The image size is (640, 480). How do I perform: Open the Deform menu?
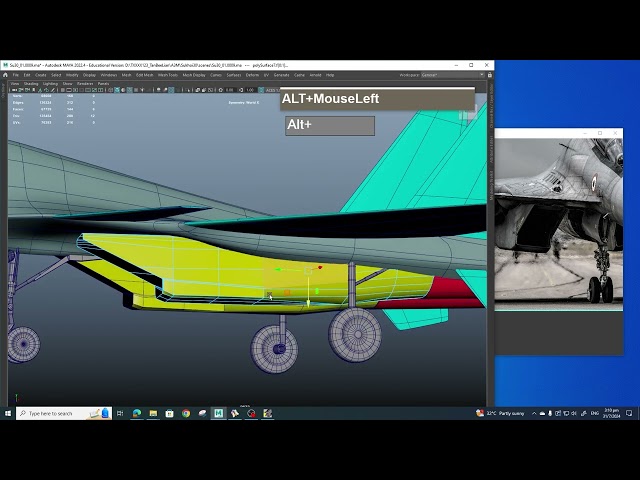coord(252,75)
